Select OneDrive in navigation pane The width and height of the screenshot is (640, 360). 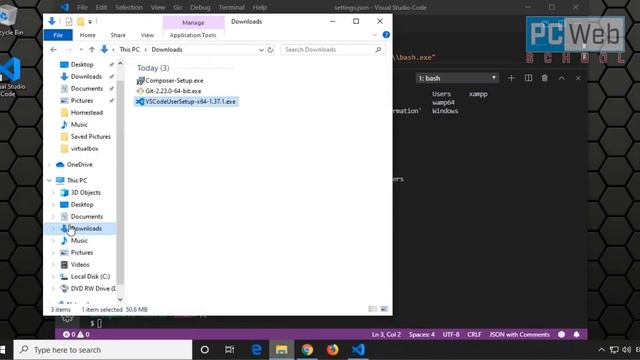coord(79,164)
